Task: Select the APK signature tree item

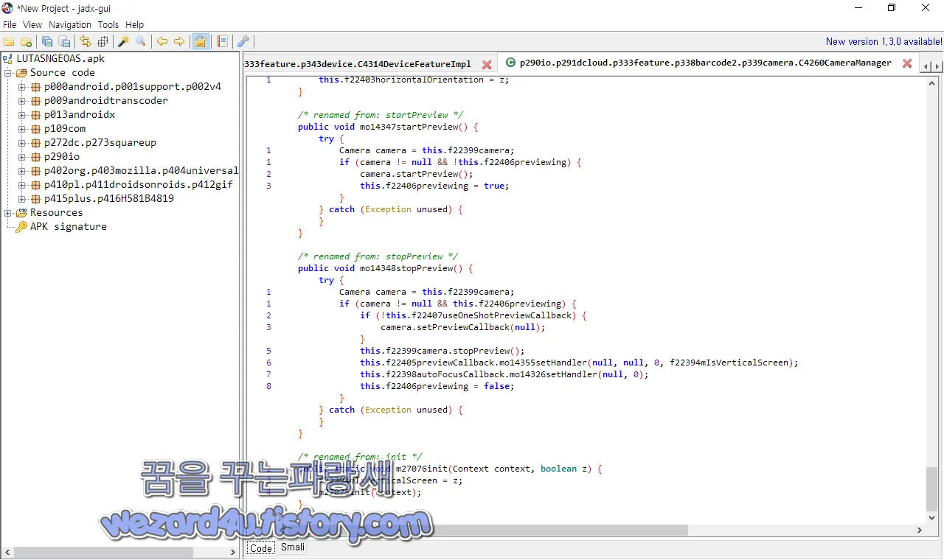Action: point(68,226)
